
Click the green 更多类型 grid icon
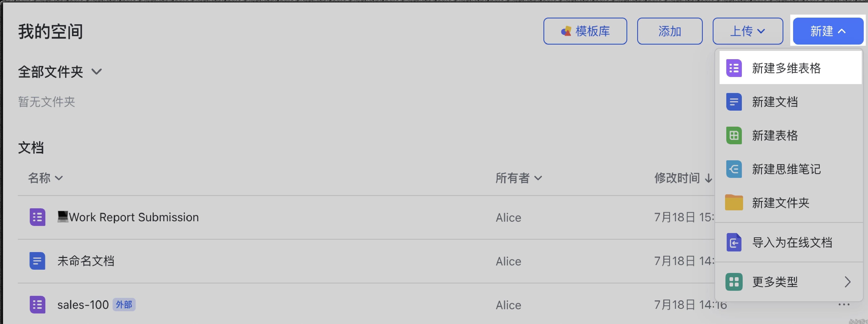point(734,281)
